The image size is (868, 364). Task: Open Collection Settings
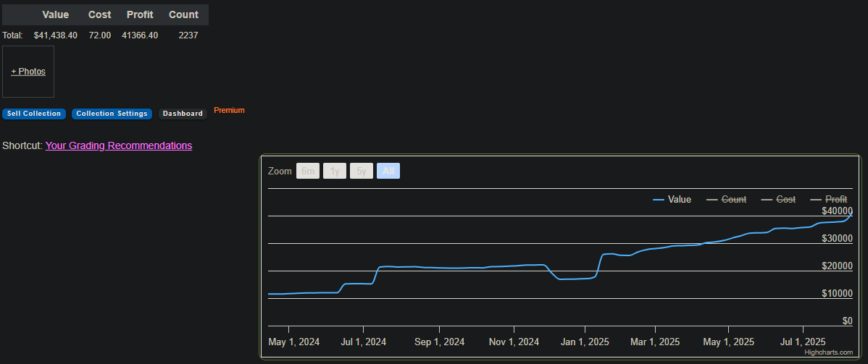(x=112, y=114)
